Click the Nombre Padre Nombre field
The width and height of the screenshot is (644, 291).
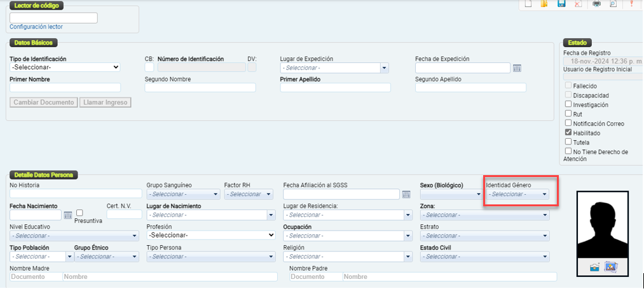coord(449,276)
